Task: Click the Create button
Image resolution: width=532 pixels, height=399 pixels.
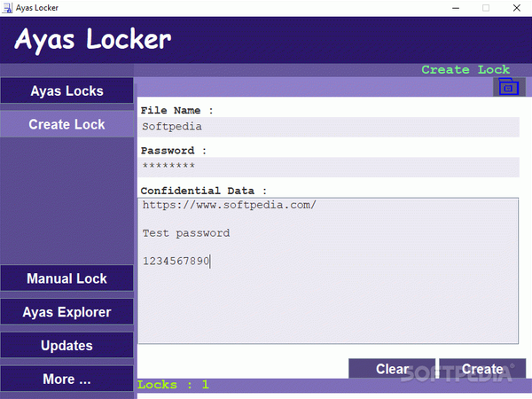Action: 482,369
